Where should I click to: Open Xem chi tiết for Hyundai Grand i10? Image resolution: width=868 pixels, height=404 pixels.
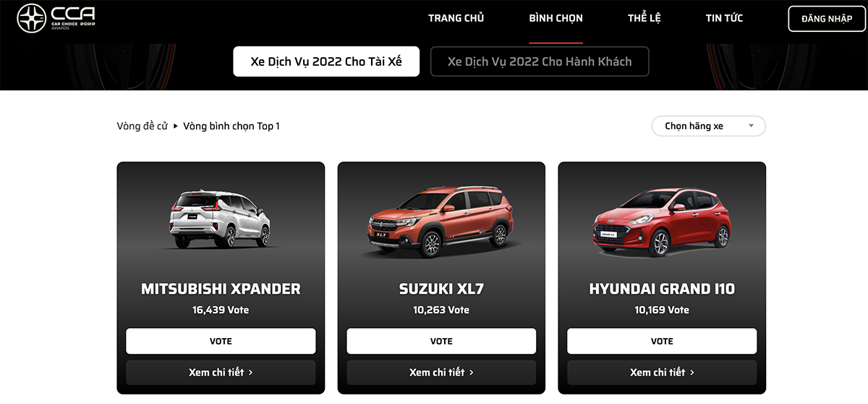[662, 372]
